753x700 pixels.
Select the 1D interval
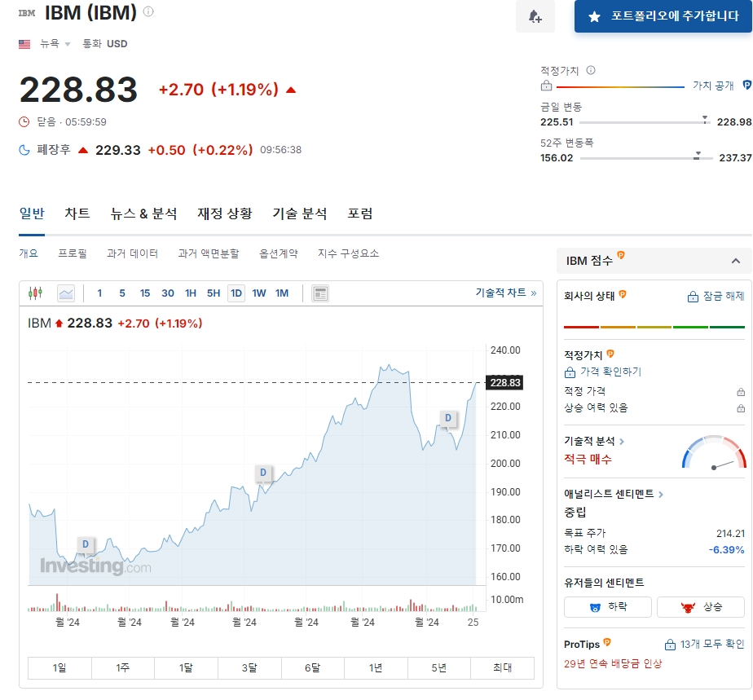point(236,293)
